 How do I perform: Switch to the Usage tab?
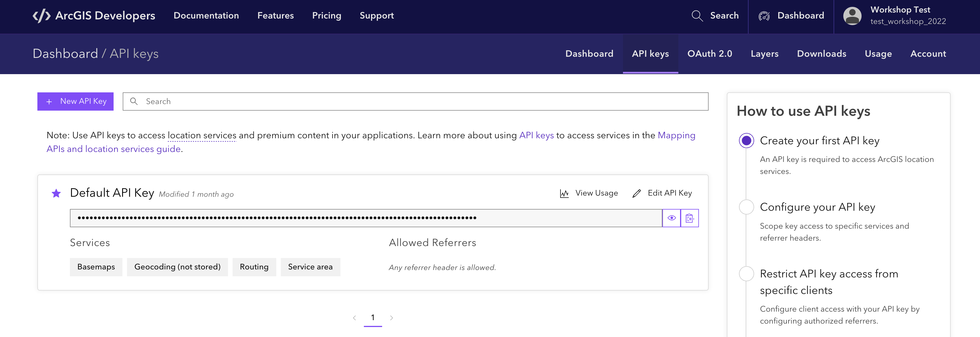point(878,54)
